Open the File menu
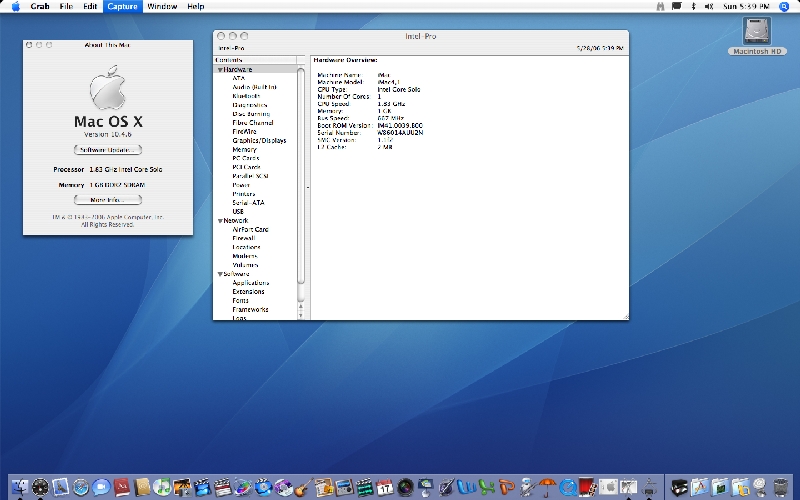The height and width of the screenshot is (500, 800). [x=66, y=7]
